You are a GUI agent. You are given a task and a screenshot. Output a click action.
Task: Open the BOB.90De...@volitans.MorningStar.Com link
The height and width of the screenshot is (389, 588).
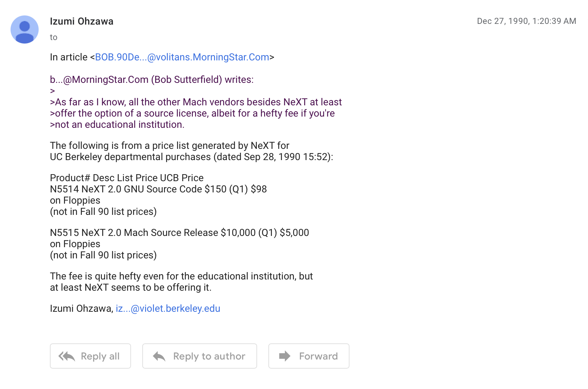182,57
